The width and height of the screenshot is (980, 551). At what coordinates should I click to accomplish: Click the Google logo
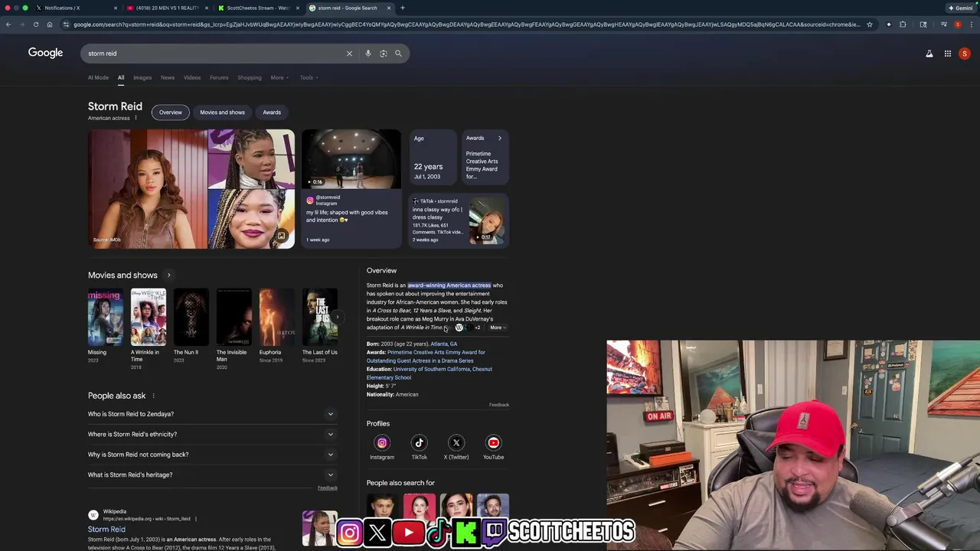[45, 53]
